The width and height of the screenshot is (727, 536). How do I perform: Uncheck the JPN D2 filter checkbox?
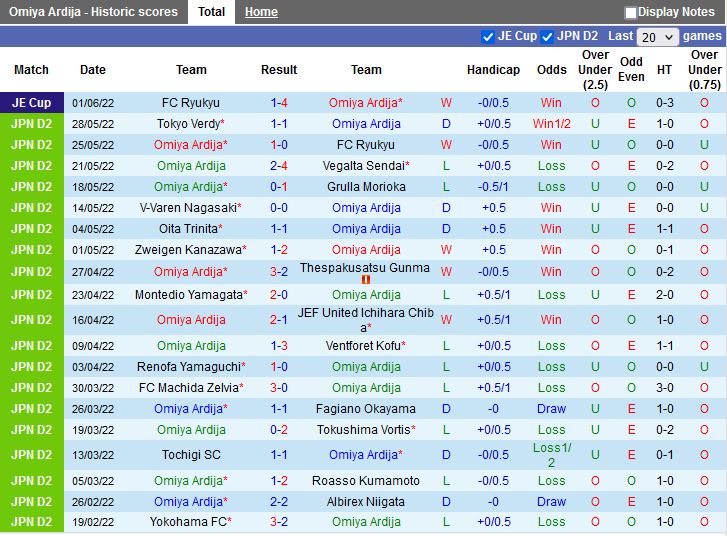click(547, 37)
